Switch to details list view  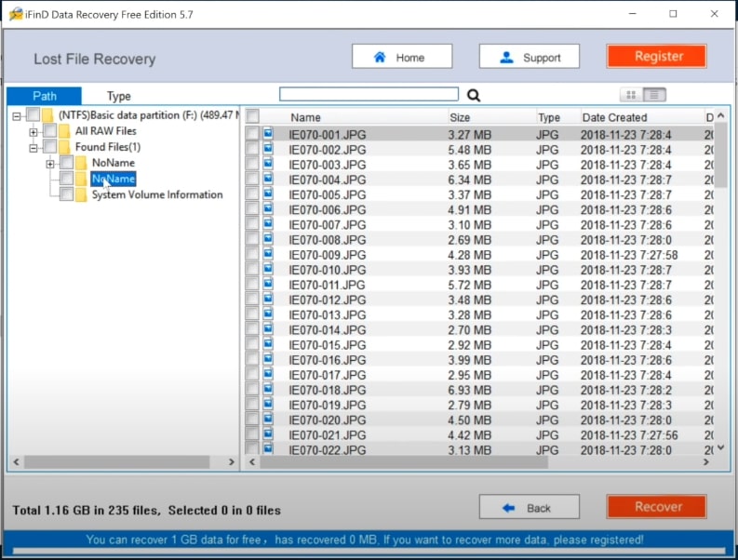click(x=654, y=95)
